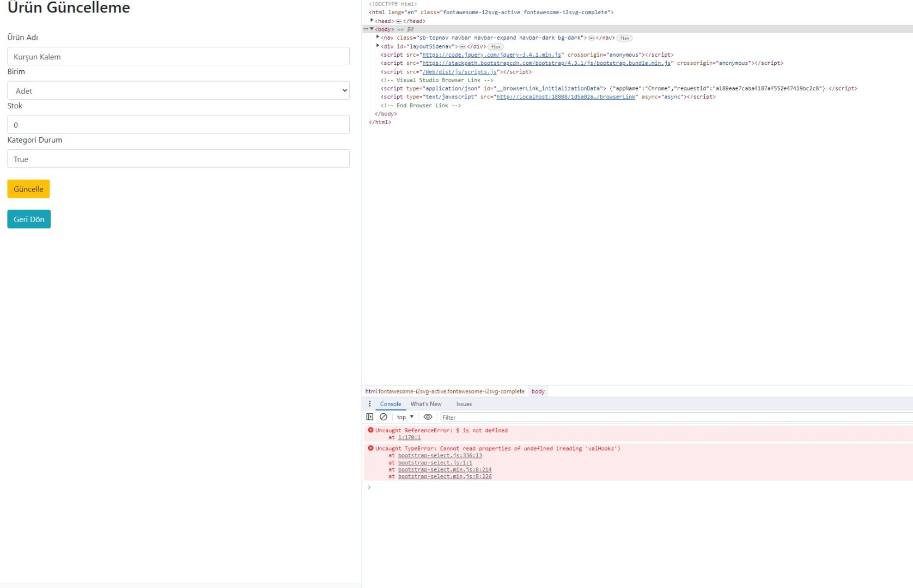Image resolution: width=913 pixels, height=588 pixels.
Task: Open bootstrap-select.js:1:1 stack link
Action: pos(435,463)
